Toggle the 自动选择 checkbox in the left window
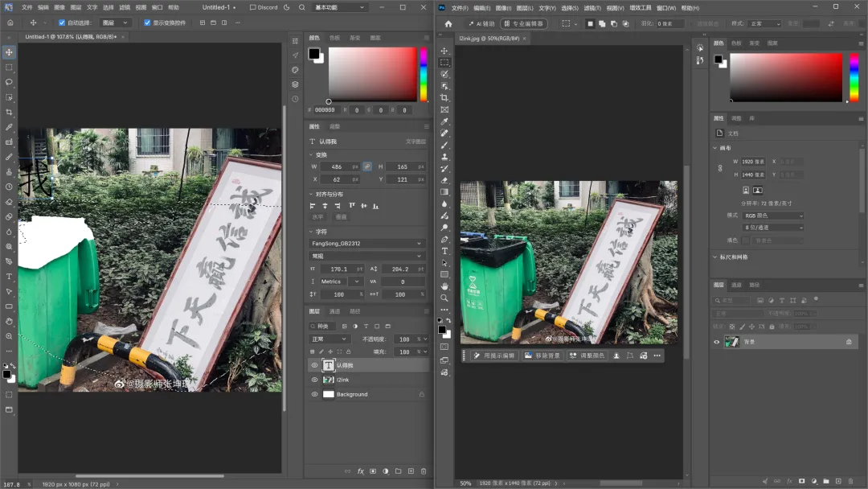868x489 pixels. (x=62, y=23)
